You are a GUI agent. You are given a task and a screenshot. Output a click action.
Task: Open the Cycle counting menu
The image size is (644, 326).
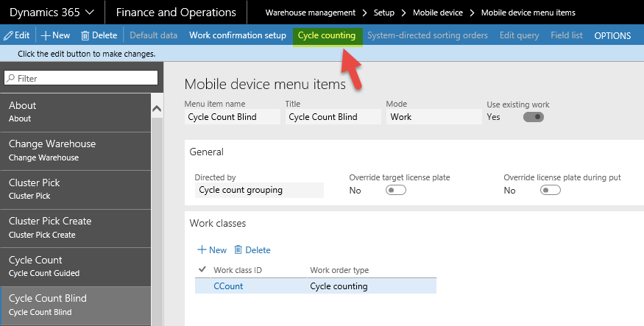326,35
